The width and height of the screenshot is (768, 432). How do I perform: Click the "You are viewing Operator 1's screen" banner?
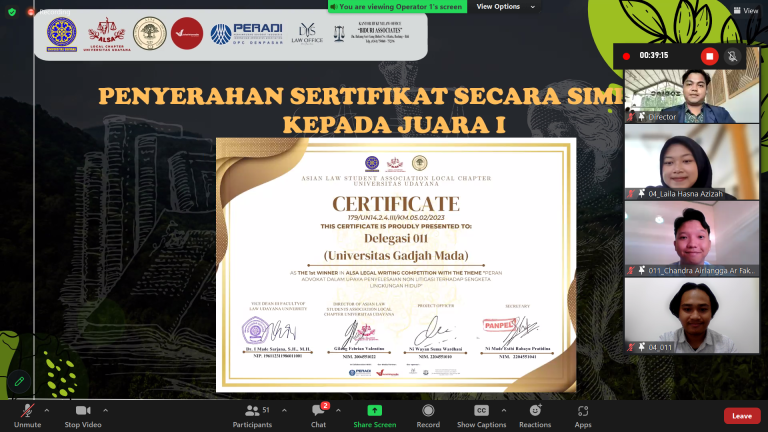point(397,6)
